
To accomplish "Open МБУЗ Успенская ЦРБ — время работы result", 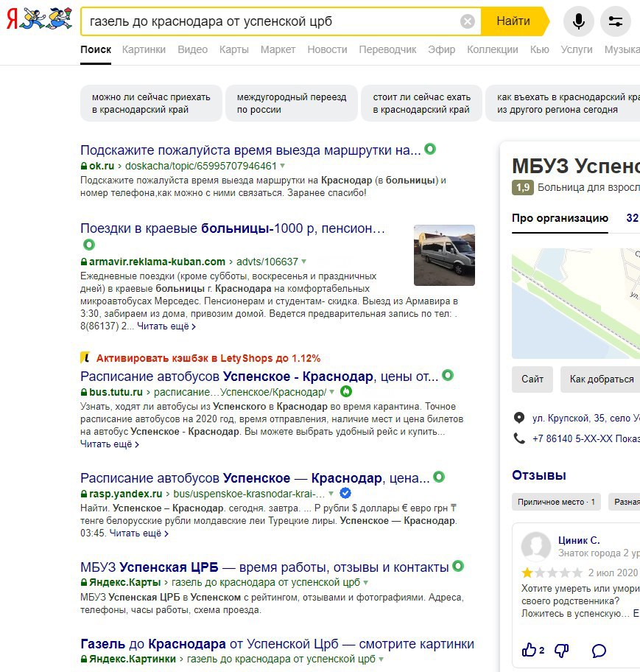I will (x=264, y=567).
